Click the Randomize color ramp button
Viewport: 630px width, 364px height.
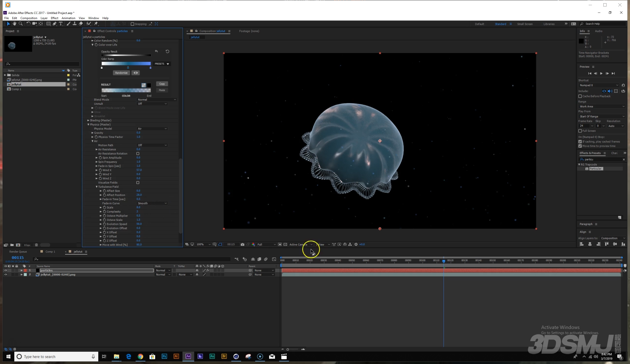click(x=121, y=73)
